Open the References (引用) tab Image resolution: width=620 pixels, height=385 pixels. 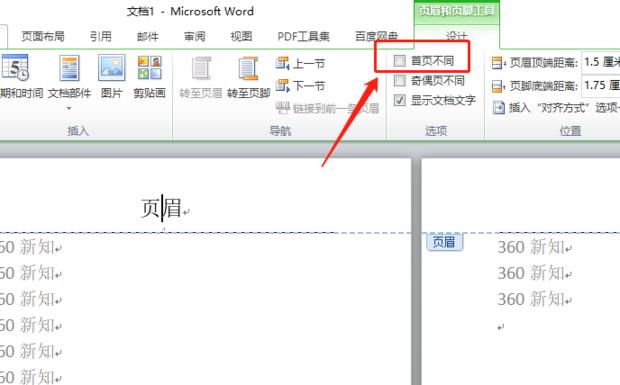[100, 36]
